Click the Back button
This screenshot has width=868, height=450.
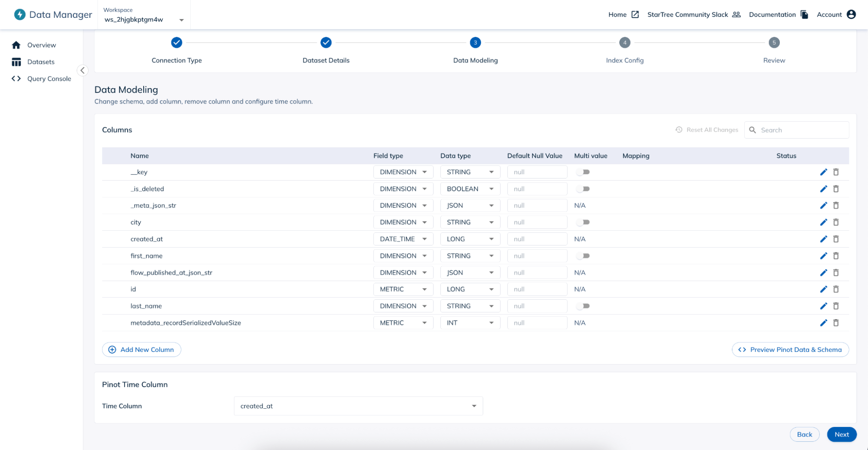coord(805,434)
